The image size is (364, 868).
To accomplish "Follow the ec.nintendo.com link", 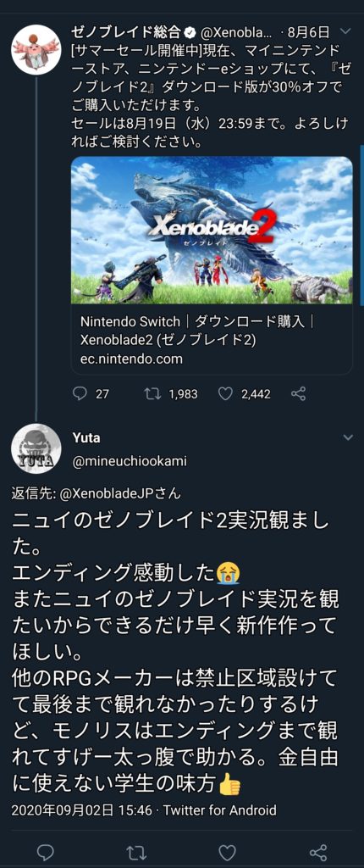I will 131,359.
